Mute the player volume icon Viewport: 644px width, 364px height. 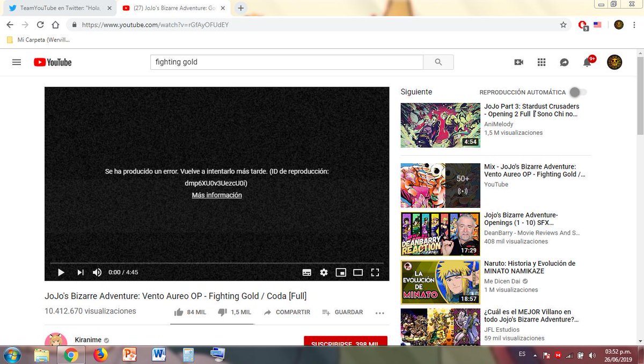point(97,272)
